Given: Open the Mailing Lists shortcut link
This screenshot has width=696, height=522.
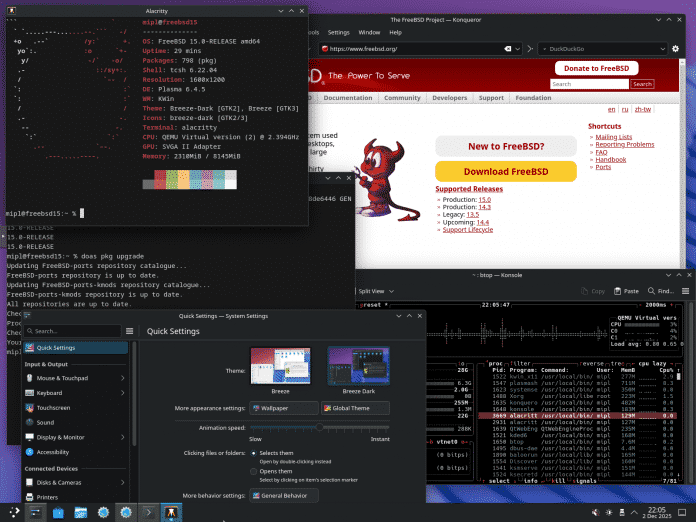Looking at the screenshot, I should [613, 137].
